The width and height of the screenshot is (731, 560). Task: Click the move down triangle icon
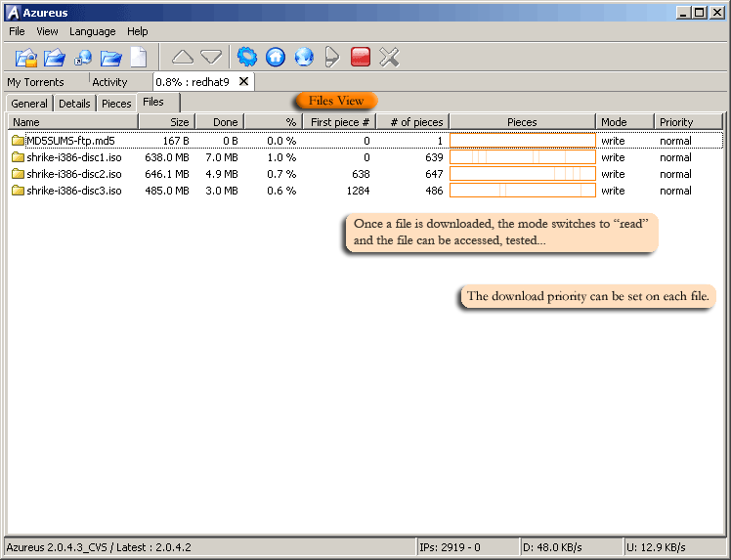pos(211,58)
